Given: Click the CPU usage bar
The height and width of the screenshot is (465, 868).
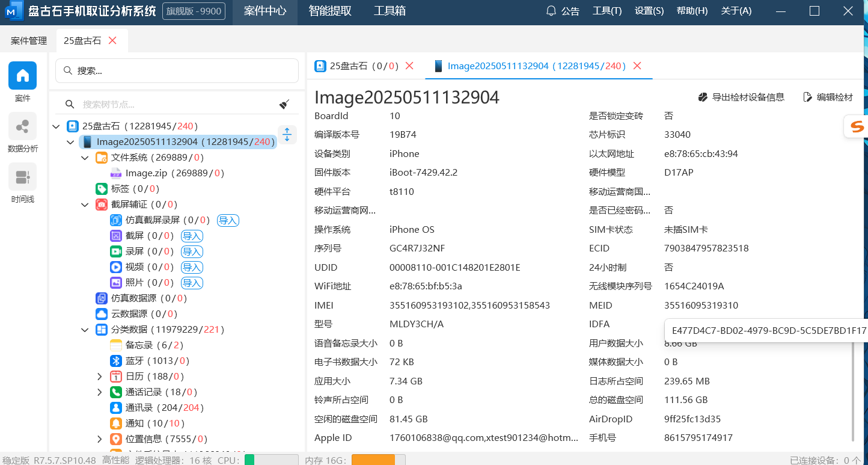Looking at the screenshot, I should (271, 460).
